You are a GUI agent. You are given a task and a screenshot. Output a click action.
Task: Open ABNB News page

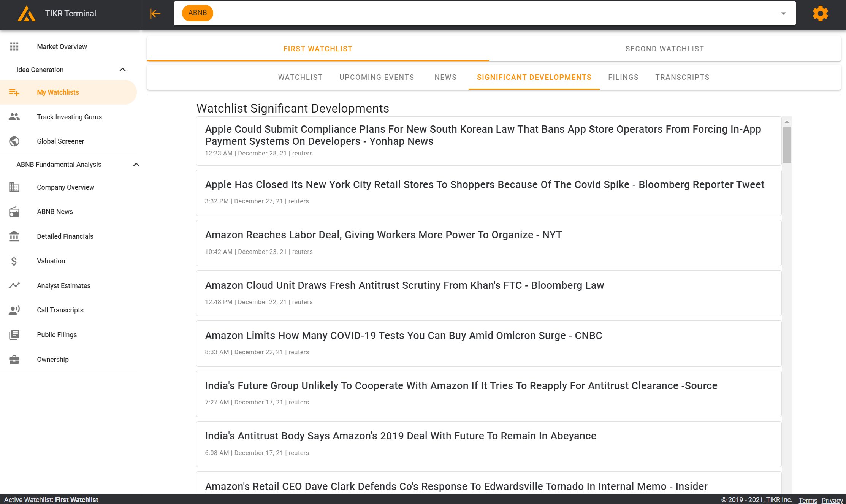(68, 212)
